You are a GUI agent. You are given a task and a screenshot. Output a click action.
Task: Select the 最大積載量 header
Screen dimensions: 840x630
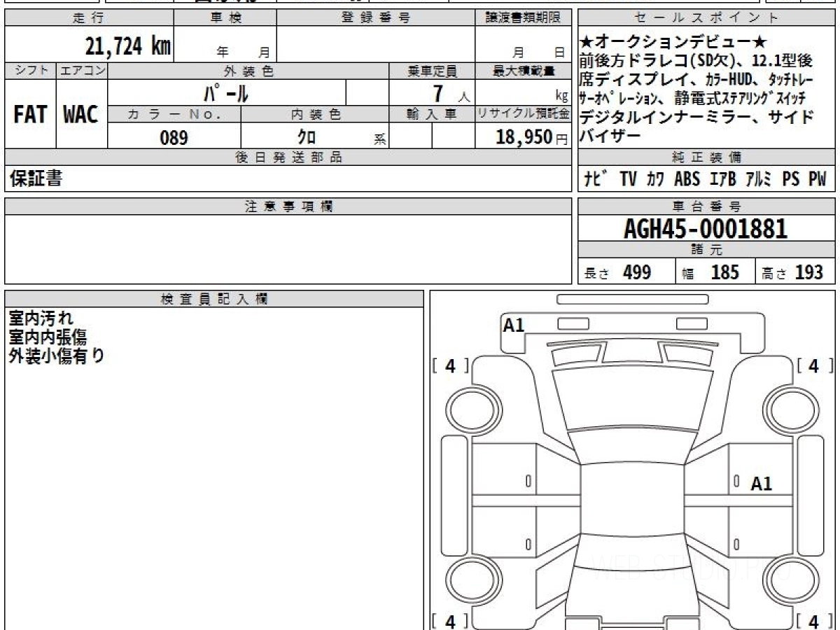524,71
